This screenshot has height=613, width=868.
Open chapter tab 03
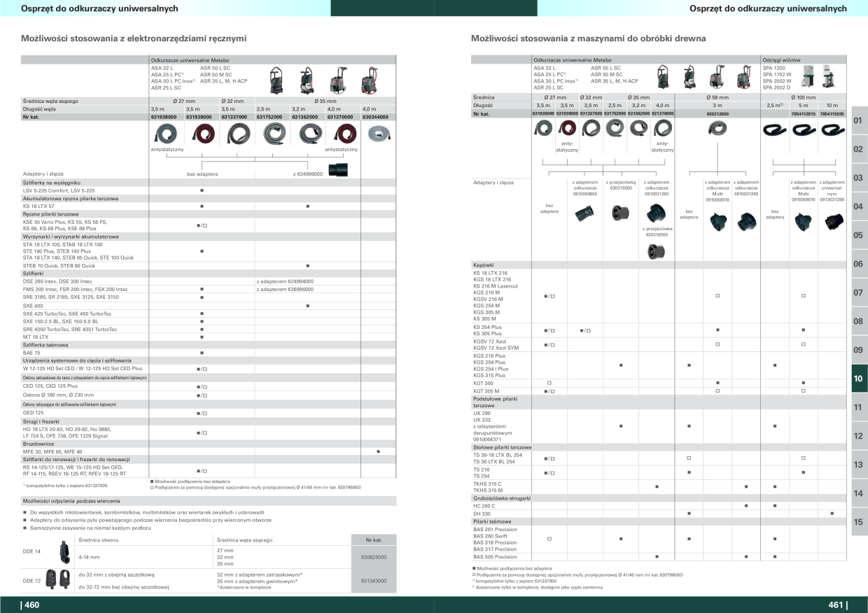pos(859,178)
